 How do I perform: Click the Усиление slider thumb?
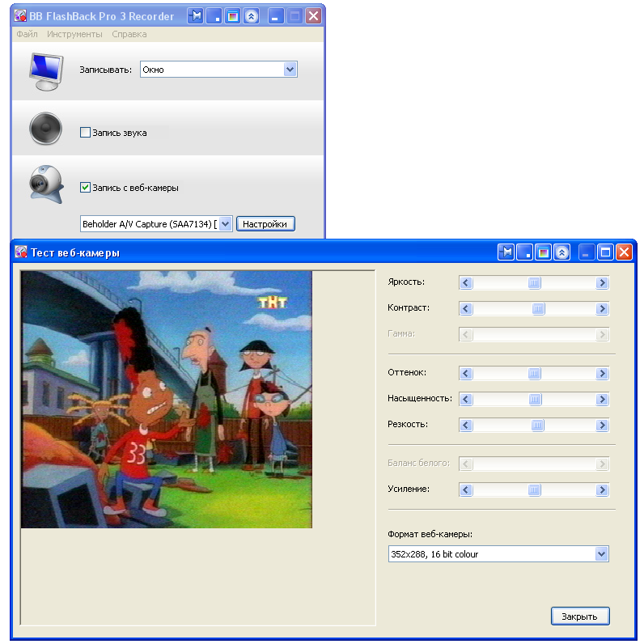point(534,490)
